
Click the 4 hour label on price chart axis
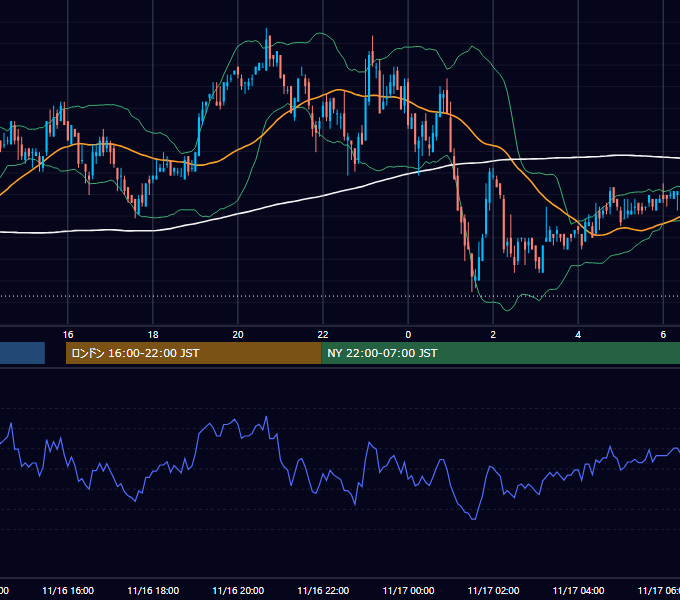tap(578, 335)
